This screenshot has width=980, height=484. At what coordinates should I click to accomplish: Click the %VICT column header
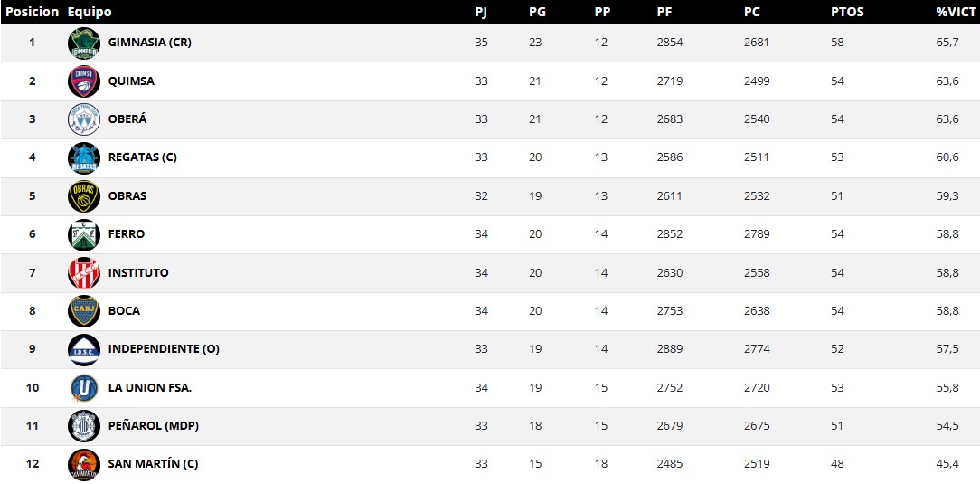tap(954, 12)
